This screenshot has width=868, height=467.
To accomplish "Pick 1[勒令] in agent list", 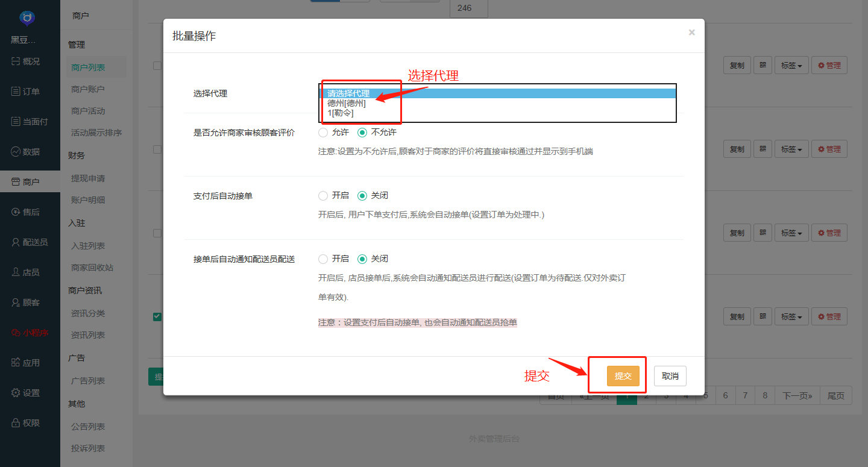I will 497,113.
